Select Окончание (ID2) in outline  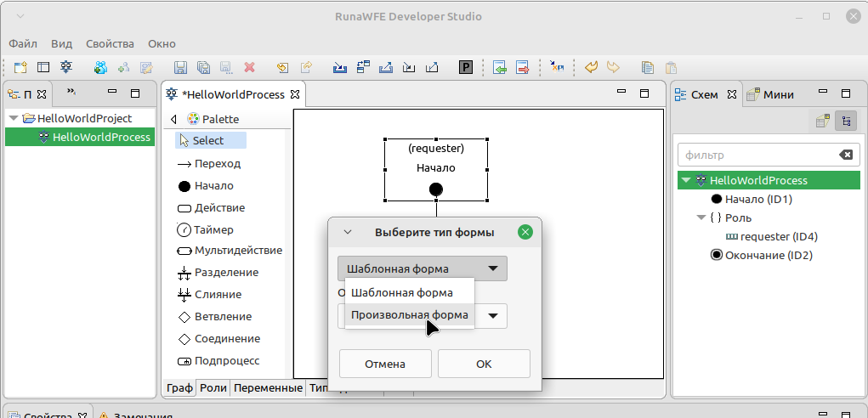point(761,256)
